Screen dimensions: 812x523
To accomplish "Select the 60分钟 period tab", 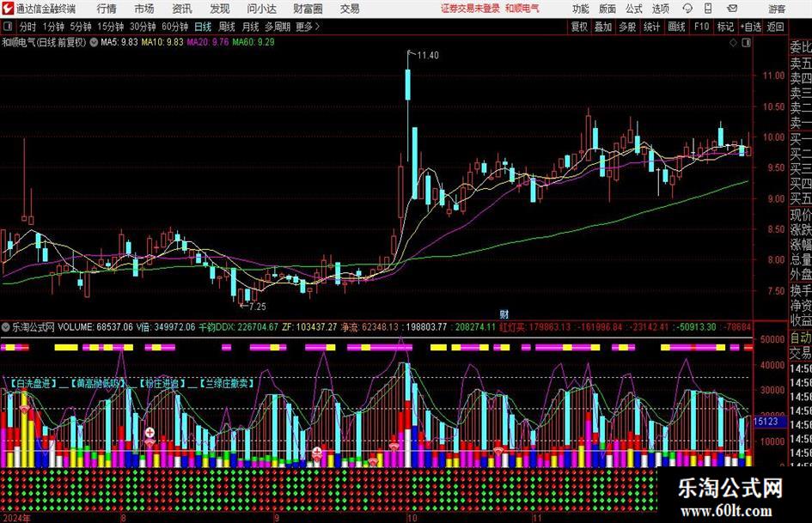I will pyautogui.click(x=174, y=27).
